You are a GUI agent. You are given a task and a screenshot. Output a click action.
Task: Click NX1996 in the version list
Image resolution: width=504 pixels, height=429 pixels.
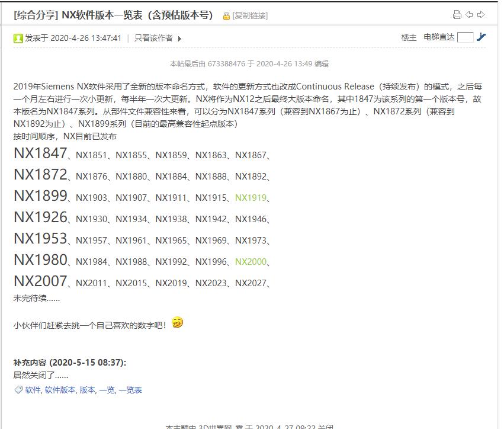tap(211, 262)
